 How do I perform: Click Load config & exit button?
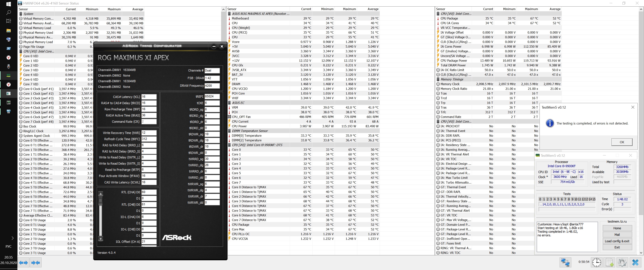pos(617,241)
